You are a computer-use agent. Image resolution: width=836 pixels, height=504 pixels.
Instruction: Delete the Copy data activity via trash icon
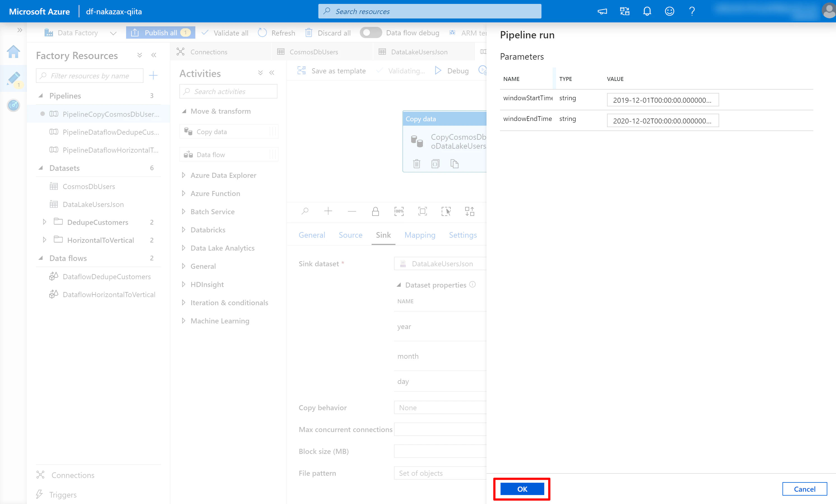417,164
